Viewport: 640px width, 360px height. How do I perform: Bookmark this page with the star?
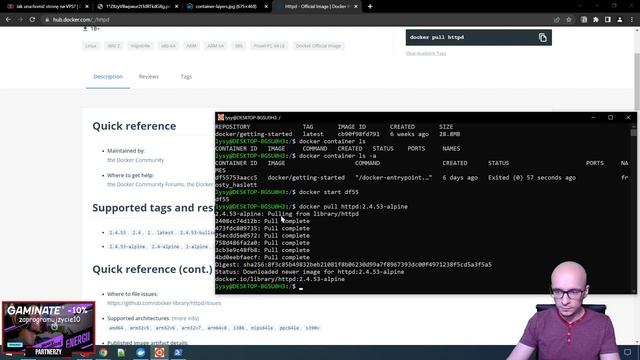pos(569,20)
